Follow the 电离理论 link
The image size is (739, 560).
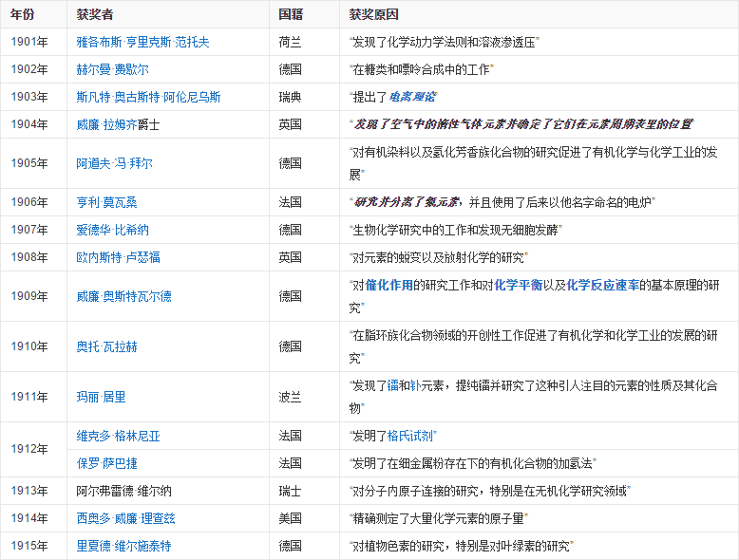point(411,97)
